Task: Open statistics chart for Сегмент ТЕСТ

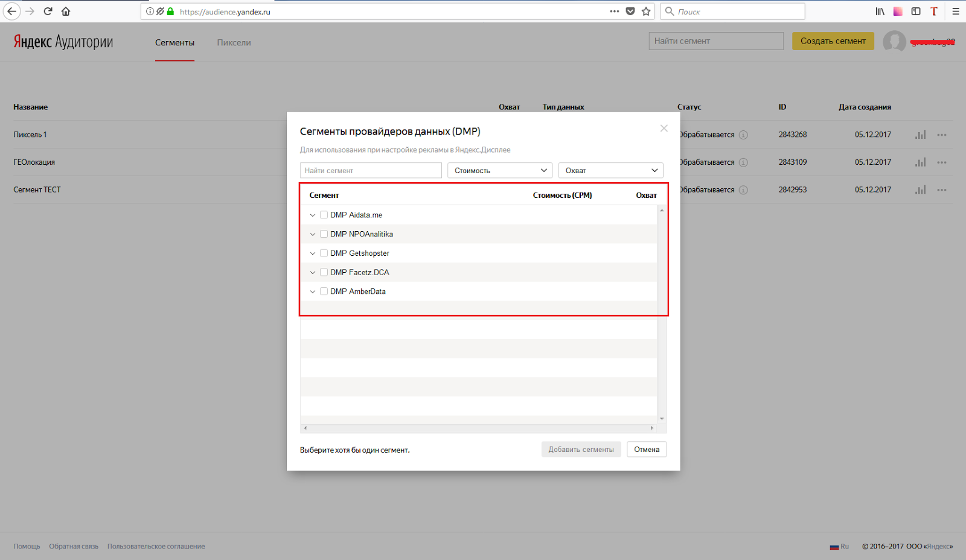Action: pos(920,190)
